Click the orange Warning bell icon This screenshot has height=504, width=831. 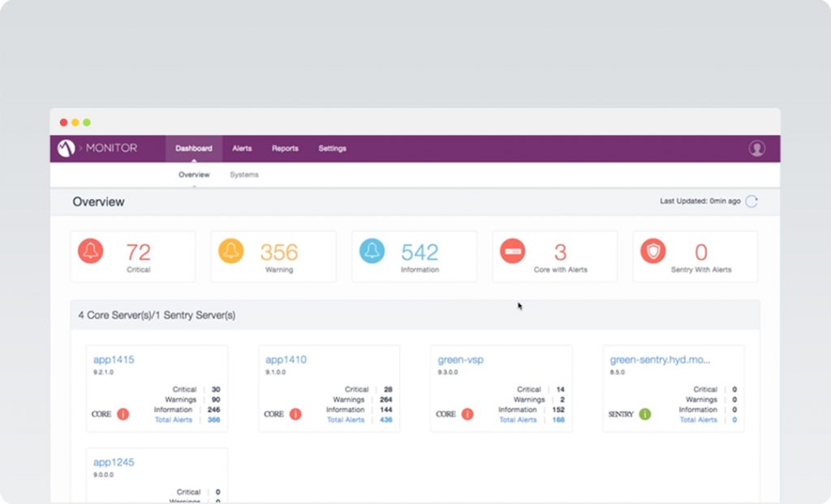tap(231, 252)
